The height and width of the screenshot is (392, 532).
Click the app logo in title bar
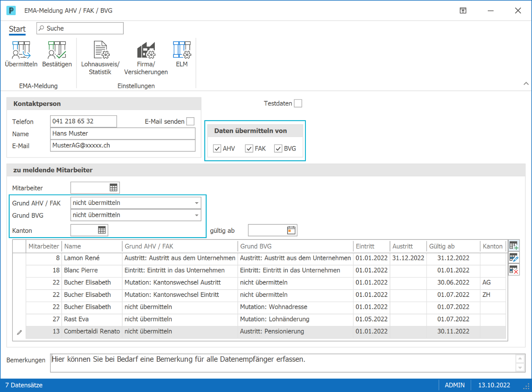11,10
